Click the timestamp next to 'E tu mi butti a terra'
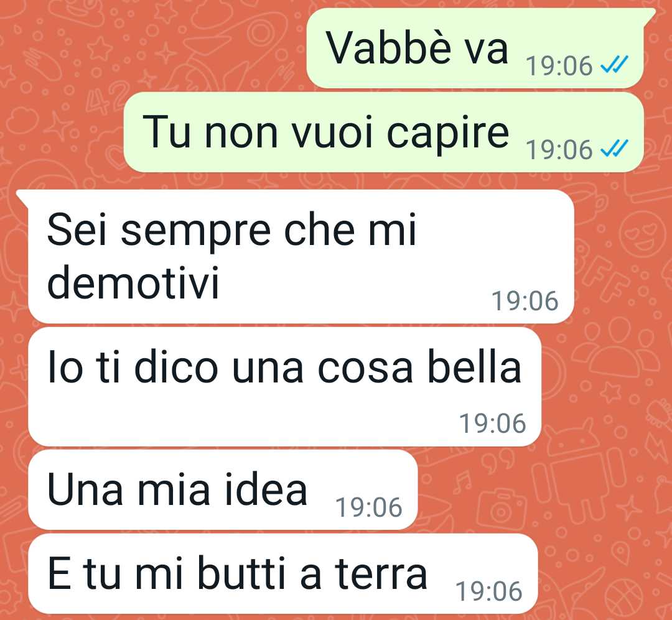Viewport: 672px width, 620px height. click(x=489, y=591)
